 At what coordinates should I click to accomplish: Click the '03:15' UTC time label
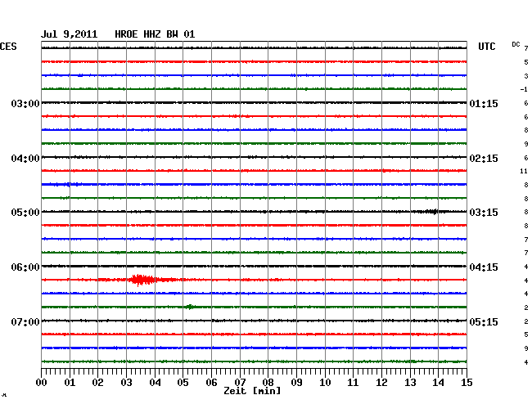click(x=484, y=213)
